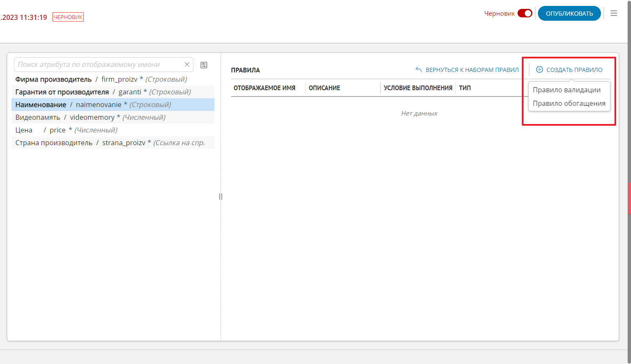Select Правило обогащения menu option
The image size is (631, 364).
[569, 103]
